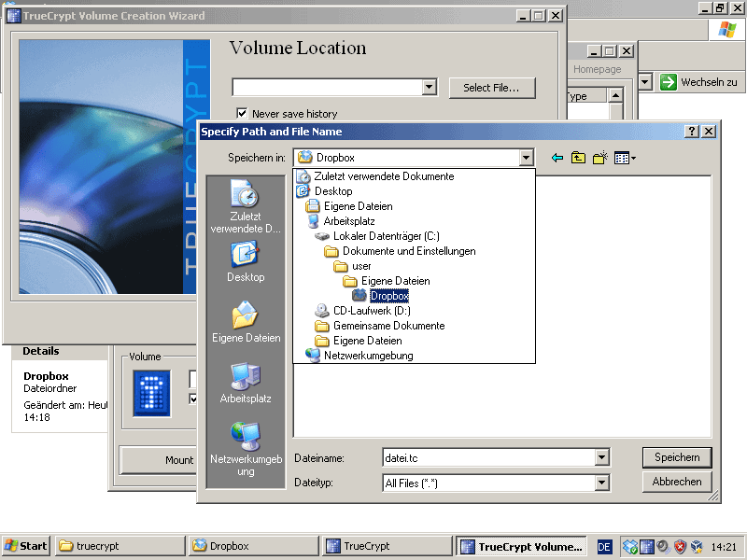Click the Mount button in TrueCrypt window
The image size is (747, 560).
[x=158, y=460]
